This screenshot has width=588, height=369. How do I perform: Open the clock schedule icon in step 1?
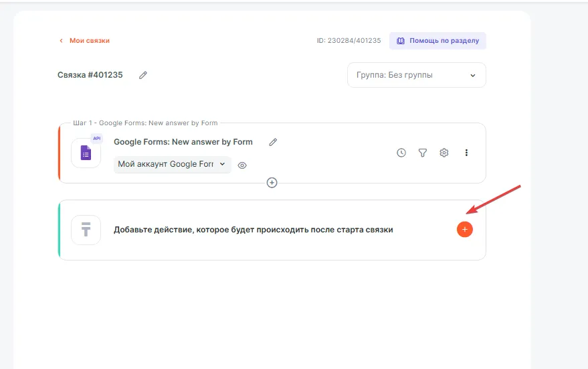tap(401, 153)
